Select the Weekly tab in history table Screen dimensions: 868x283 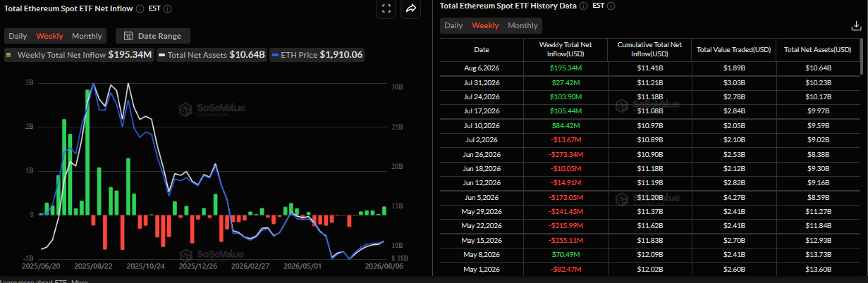pyautogui.click(x=485, y=25)
